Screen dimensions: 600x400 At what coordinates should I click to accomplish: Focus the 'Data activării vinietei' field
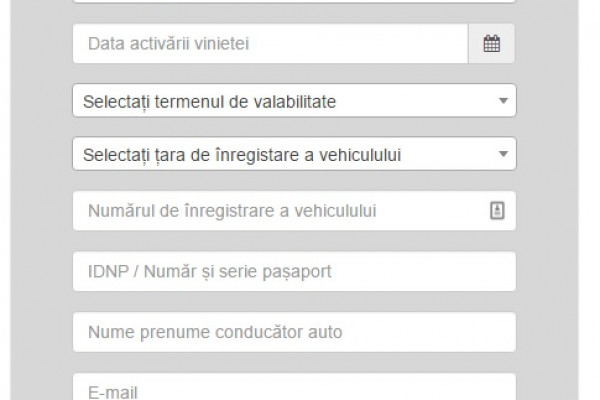(x=270, y=44)
